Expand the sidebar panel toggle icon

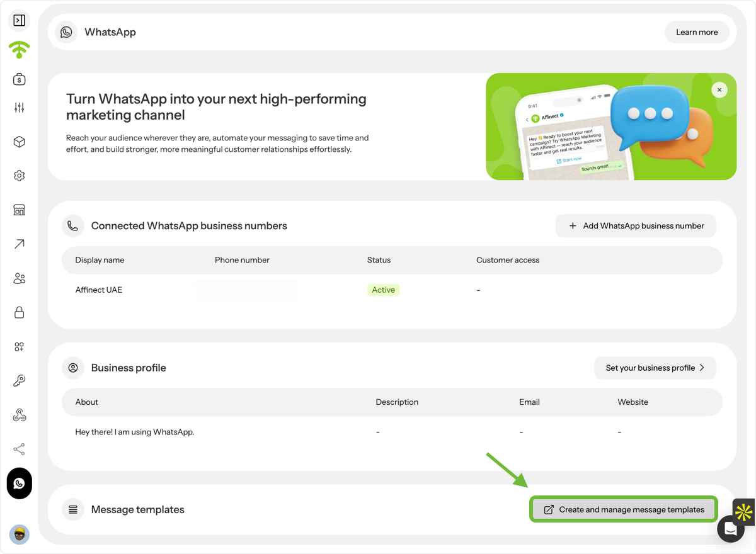coord(20,21)
